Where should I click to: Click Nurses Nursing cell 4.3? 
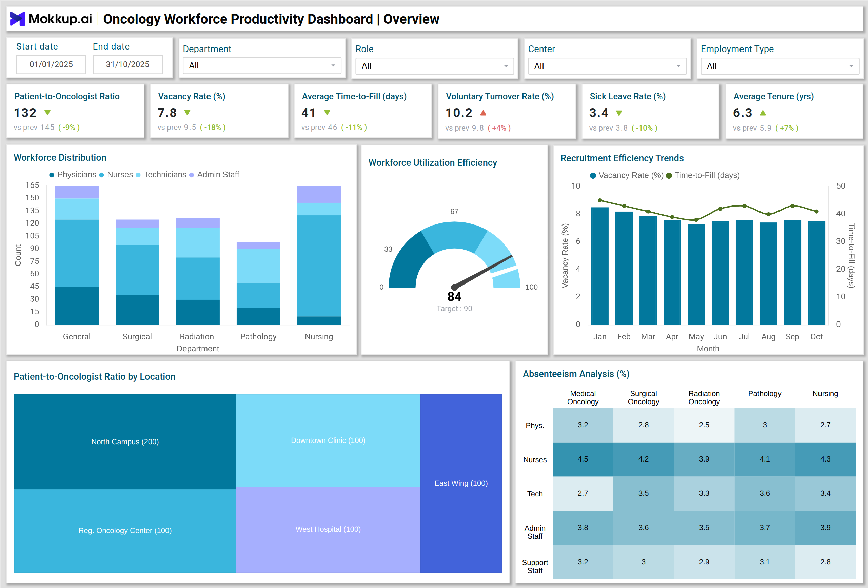coord(825,459)
